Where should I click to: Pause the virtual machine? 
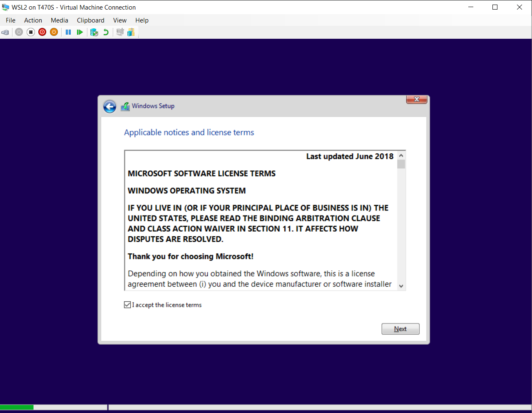(x=68, y=32)
